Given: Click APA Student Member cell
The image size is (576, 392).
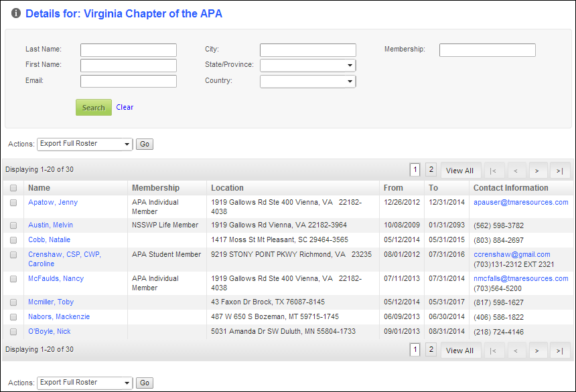Looking at the screenshot, I should (166, 254).
